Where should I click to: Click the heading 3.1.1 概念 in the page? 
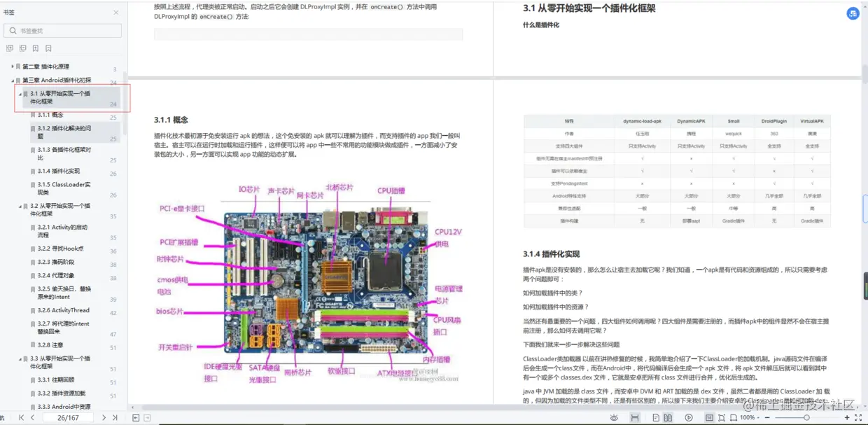click(x=171, y=120)
